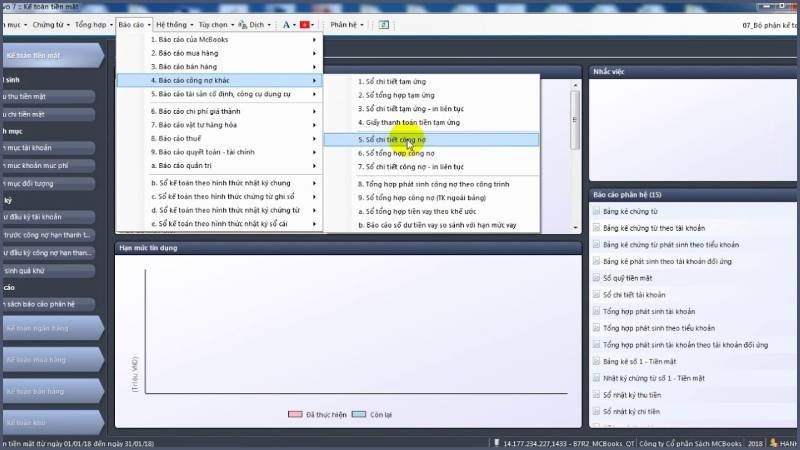Open b. Sổ kế toán theo hình thức nhật ký chung
This screenshot has width=800, height=450.
220,183
